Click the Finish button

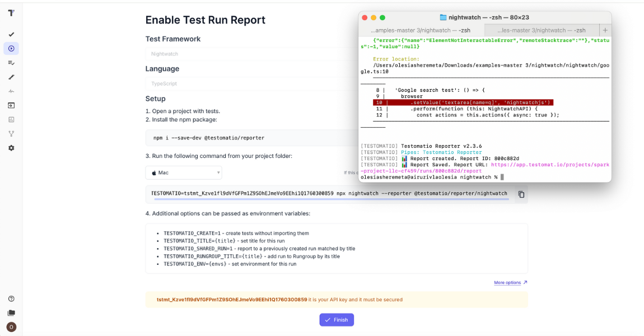point(337,320)
